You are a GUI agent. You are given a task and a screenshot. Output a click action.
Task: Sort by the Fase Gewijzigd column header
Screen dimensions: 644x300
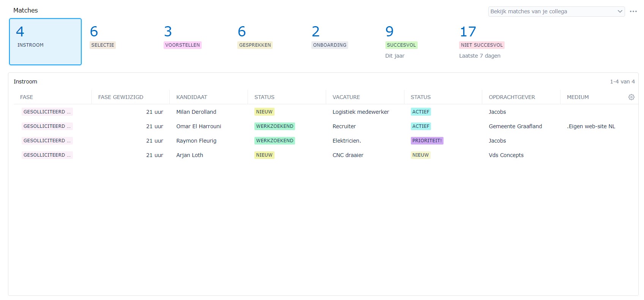click(x=121, y=97)
